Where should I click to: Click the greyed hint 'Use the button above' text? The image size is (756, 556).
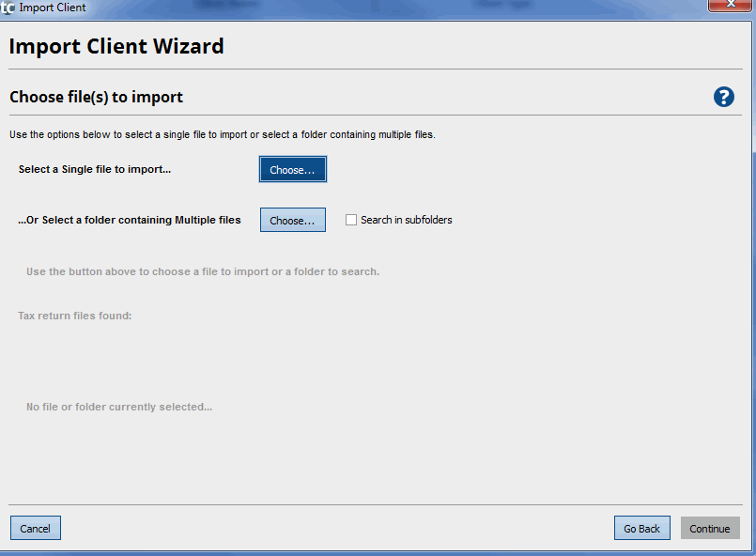pos(203,272)
